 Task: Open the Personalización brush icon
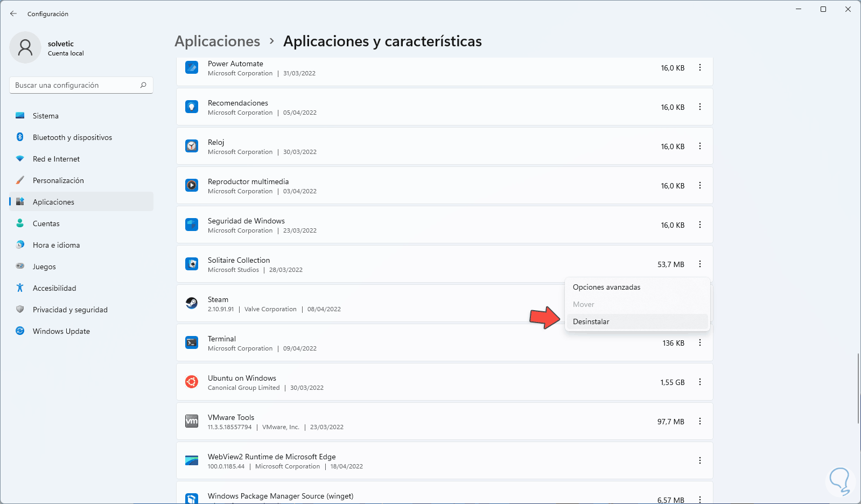click(x=20, y=180)
